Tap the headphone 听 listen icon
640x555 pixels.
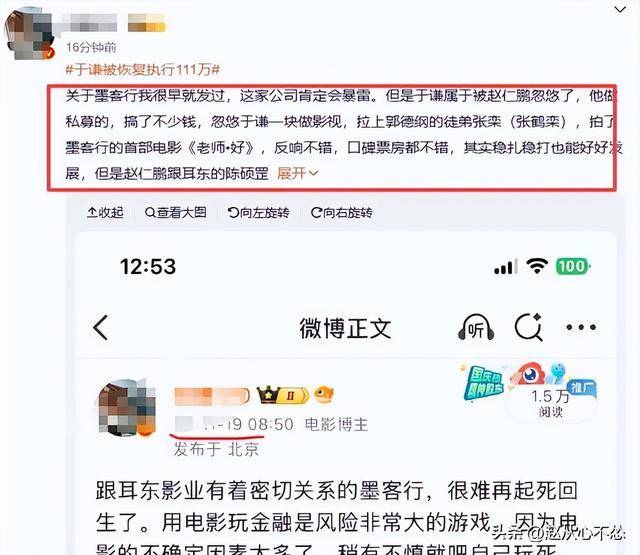(476, 327)
